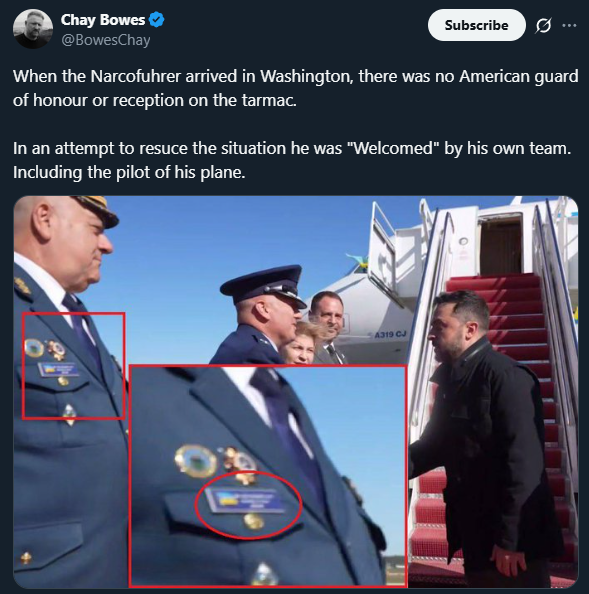Image resolution: width=589 pixels, height=594 pixels.
Task: Open the Grok explain-post icon
Action: click(x=543, y=25)
